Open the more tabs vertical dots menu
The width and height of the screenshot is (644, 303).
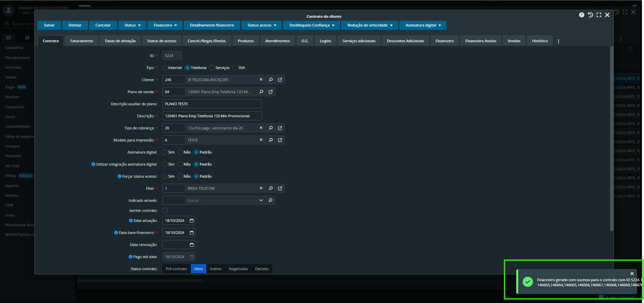click(x=558, y=41)
